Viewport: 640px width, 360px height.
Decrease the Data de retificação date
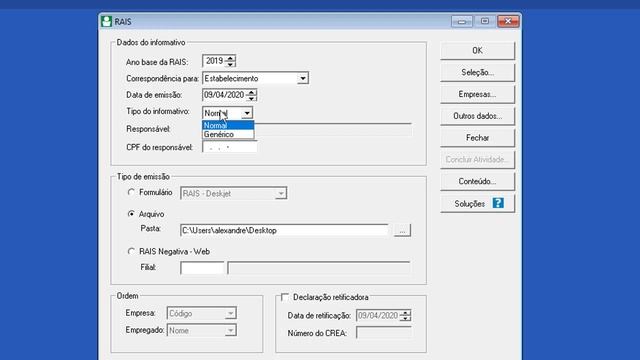[405, 318]
